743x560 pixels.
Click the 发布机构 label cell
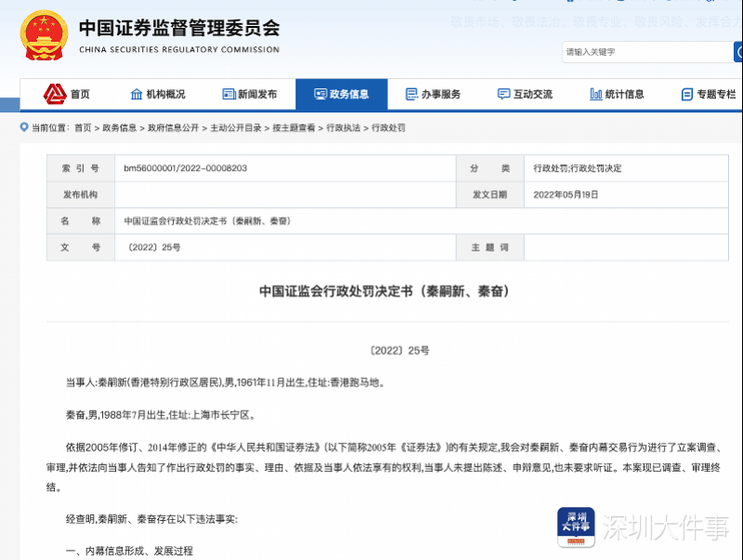coord(81,195)
